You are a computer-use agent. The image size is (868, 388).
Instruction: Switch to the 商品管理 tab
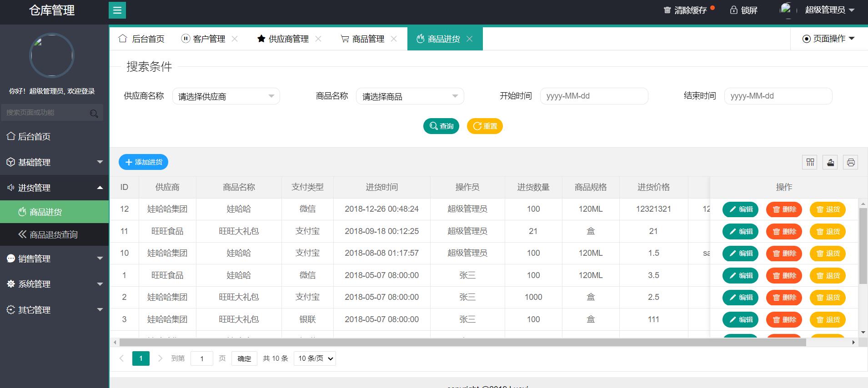tap(362, 39)
